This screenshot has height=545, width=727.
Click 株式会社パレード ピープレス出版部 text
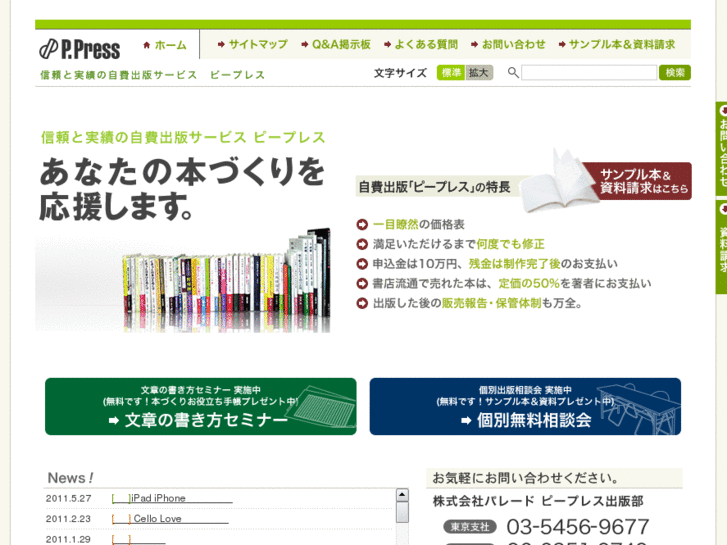pos(538,501)
